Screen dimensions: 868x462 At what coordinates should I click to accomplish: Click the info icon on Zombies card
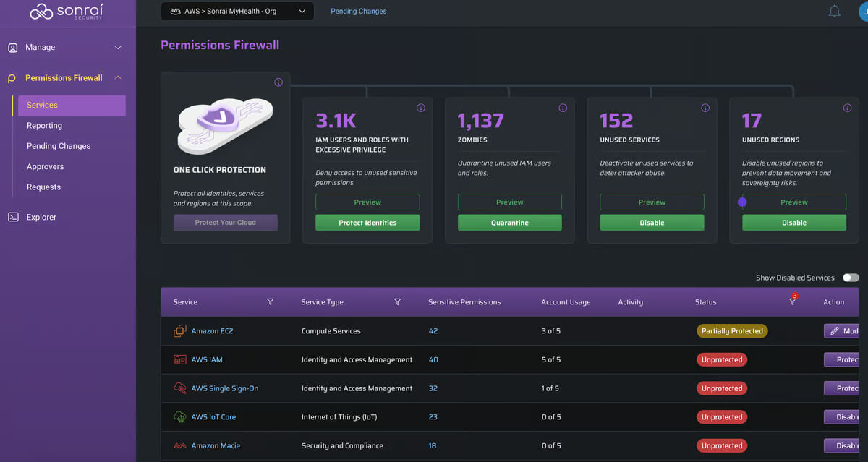pos(563,108)
